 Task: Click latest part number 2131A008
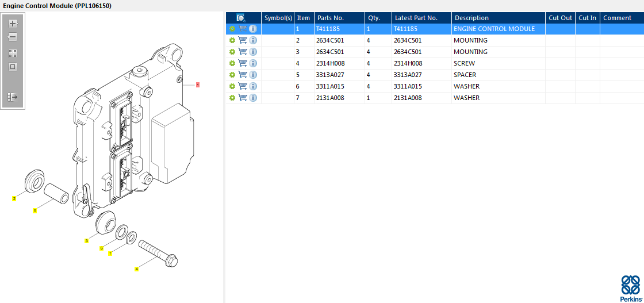pos(408,98)
